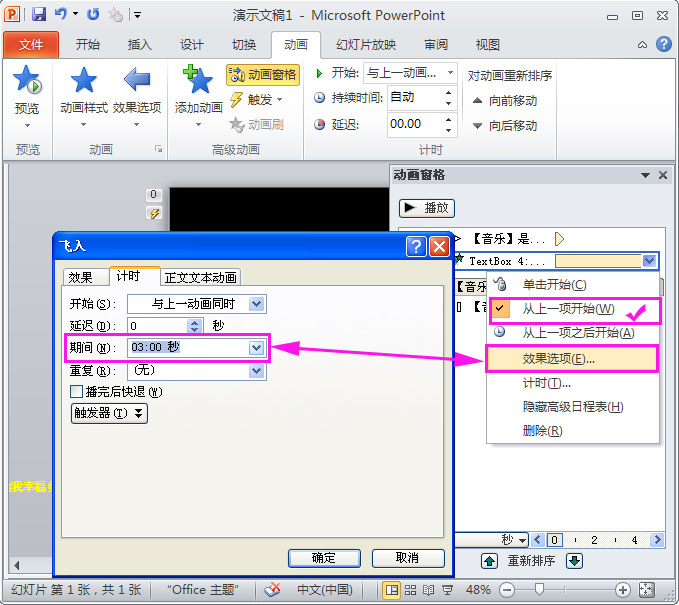Decrease the ribbon Delay spinner down arrow

tap(449, 129)
